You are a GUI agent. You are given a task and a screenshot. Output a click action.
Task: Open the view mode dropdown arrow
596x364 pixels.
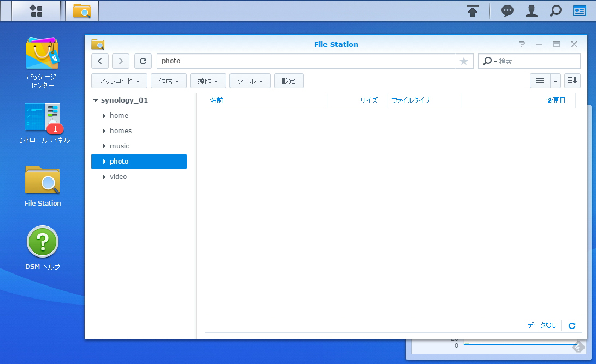tap(556, 81)
